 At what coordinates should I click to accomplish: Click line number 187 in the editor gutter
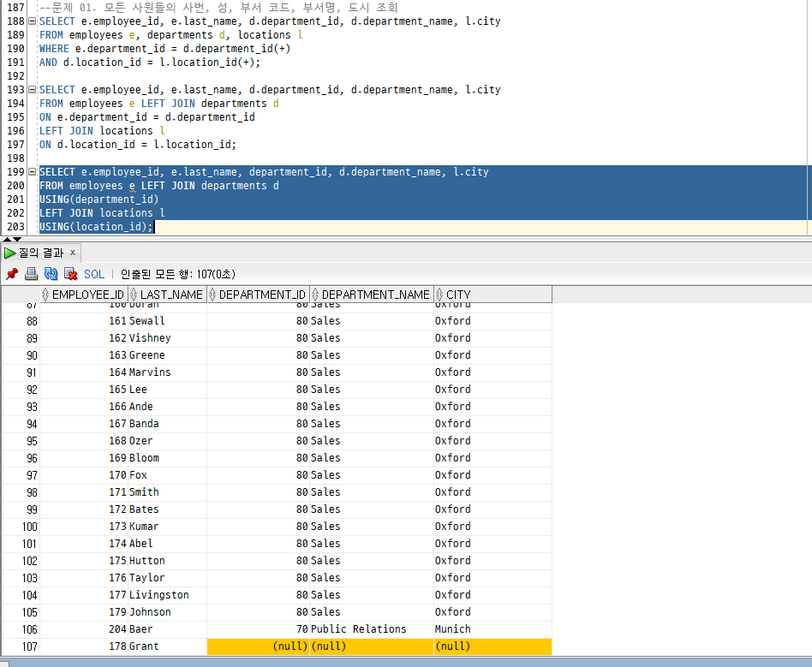point(15,7)
